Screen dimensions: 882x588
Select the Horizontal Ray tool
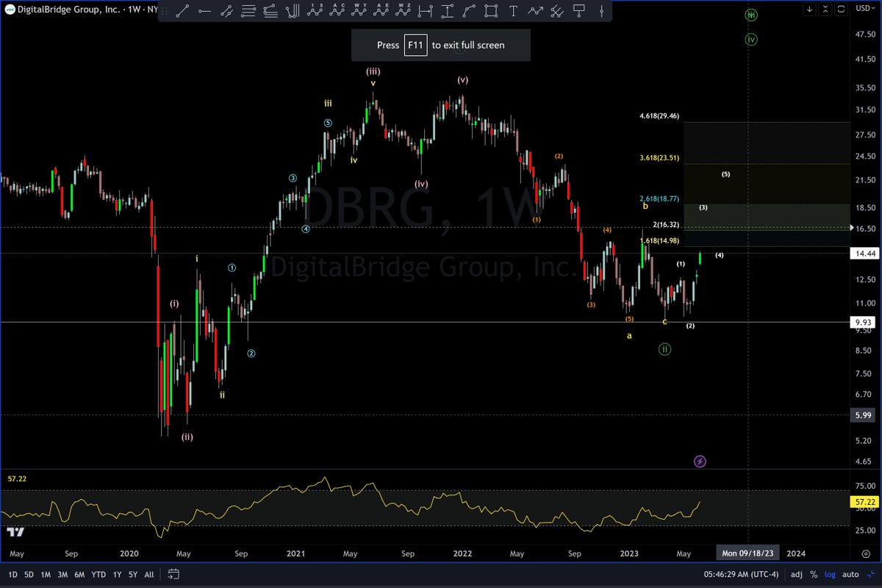pos(204,10)
